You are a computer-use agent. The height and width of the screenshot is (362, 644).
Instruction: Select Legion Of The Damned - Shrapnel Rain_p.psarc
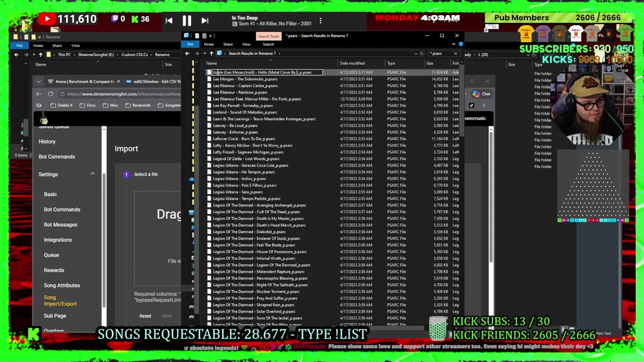coord(254,305)
